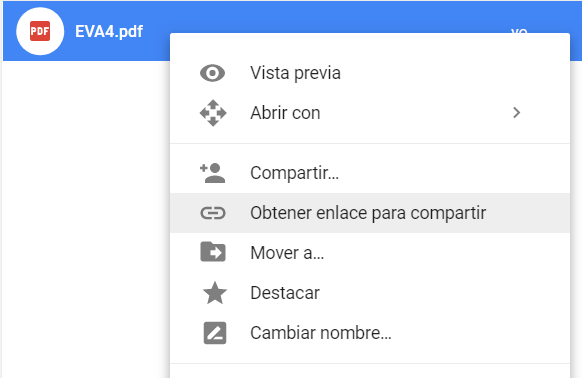Click the chain link icon
This screenshot has width=582, height=378.
(x=213, y=213)
